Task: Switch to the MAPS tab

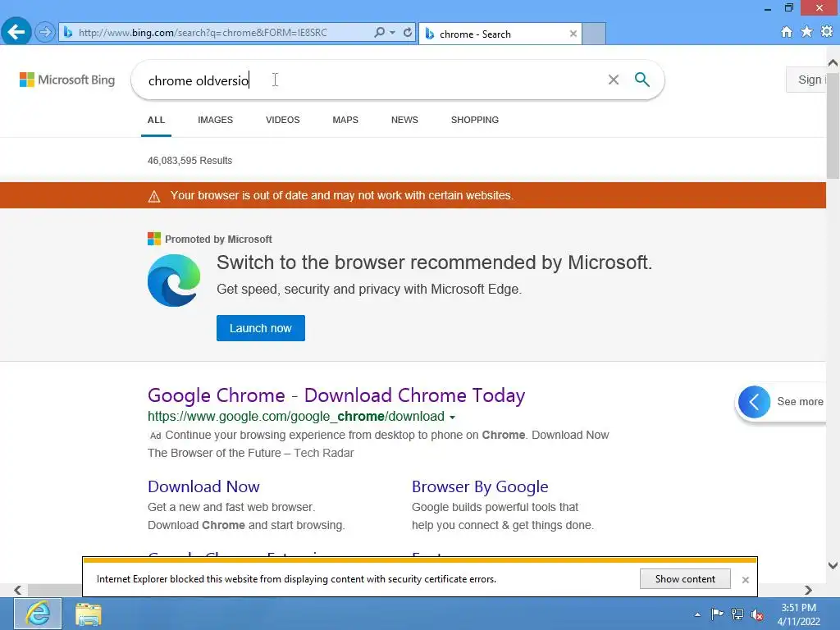Action: [345, 120]
